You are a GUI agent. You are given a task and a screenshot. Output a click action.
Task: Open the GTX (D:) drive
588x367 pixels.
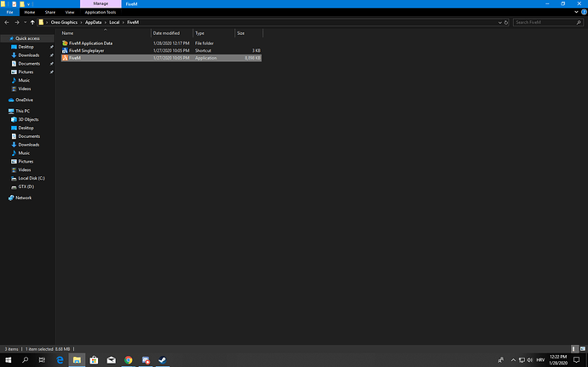point(26,186)
